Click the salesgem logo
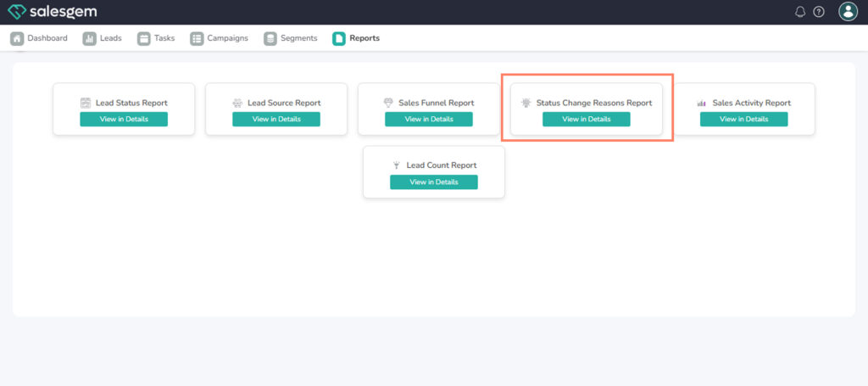The width and height of the screenshot is (868, 386). tap(52, 12)
